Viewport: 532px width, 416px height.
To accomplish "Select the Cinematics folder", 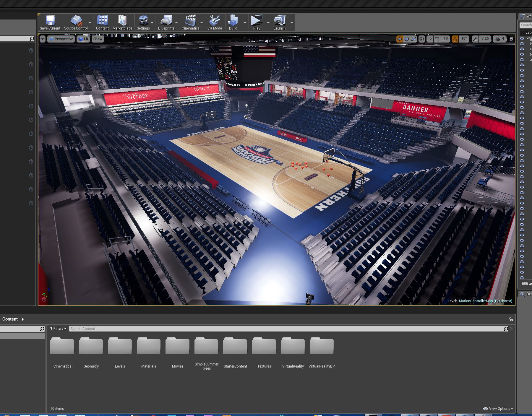I will point(62,353).
